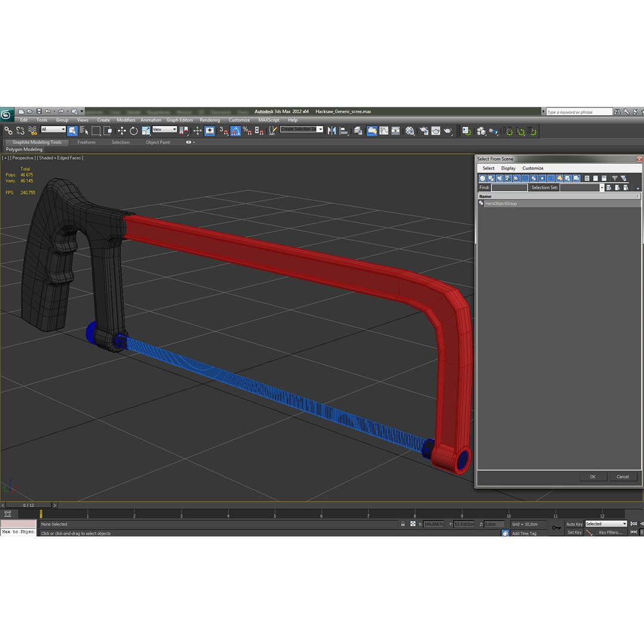Click Cancel in Select From Scene
This screenshot has height=644, width=644.
point(623,477)
